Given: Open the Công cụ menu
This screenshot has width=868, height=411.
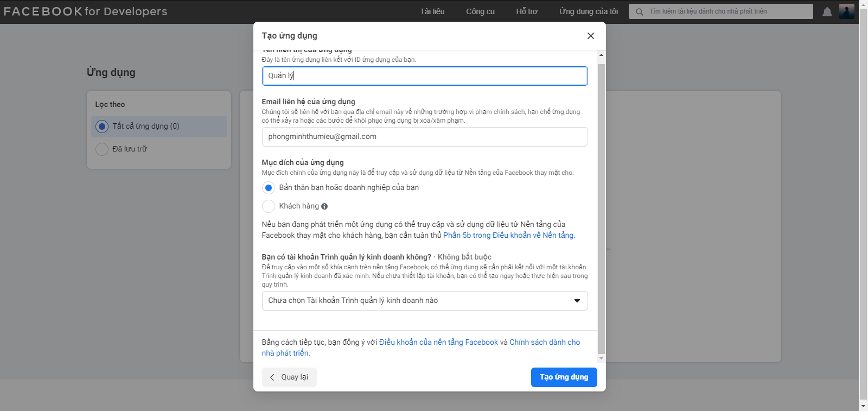Looking at the screenshot, I should (480, 11).
